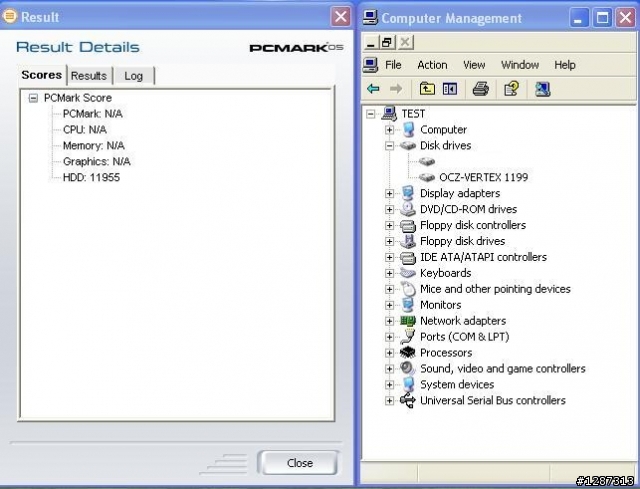Click the Universal Serial Bus controllers icon
Screen dimensions: 640x489
click(x=408, y=400)
